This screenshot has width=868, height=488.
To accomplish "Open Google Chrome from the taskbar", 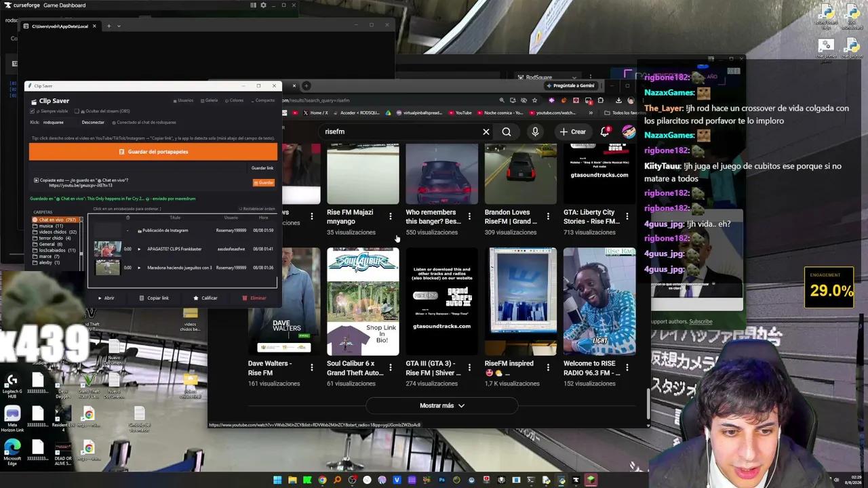I will point(322,481).
